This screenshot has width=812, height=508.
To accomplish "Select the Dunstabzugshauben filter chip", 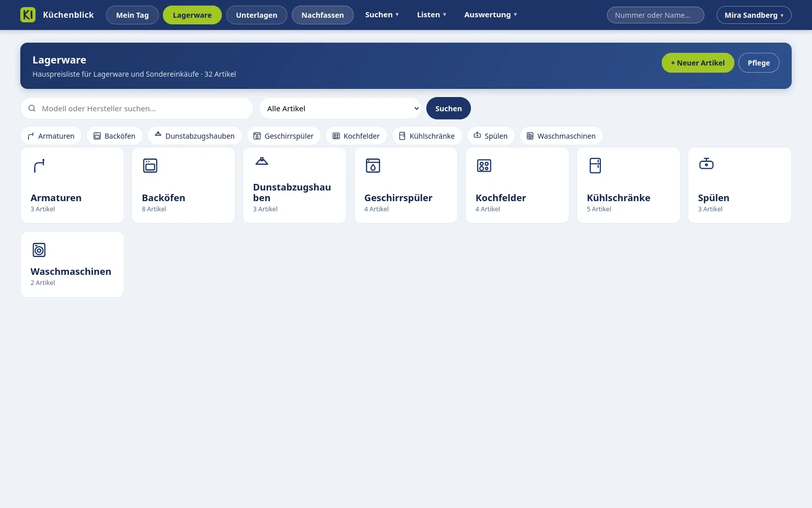I will pyautogui.click(x=195, y=136).
